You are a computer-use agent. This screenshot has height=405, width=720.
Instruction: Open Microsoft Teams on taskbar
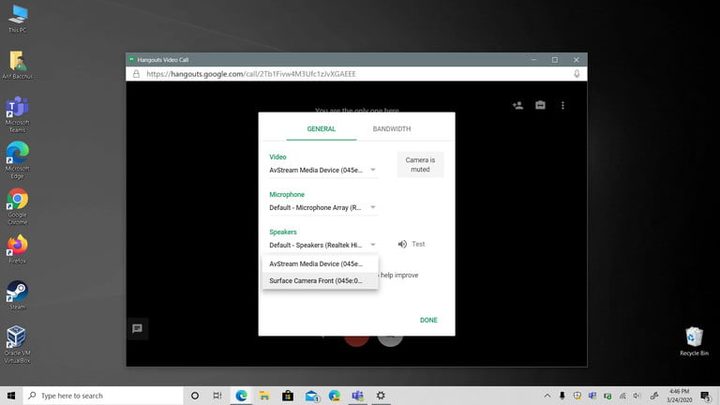[x=358, y=395]
